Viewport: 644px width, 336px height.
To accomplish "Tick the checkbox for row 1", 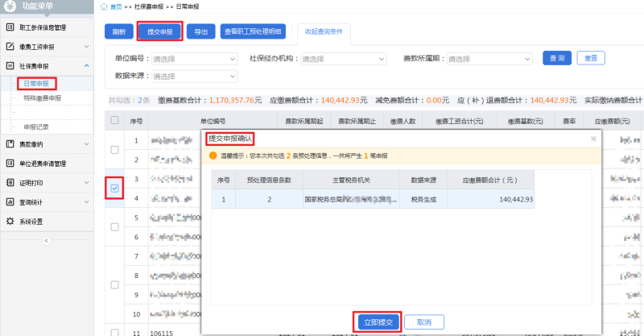I will tap(114, 150).
